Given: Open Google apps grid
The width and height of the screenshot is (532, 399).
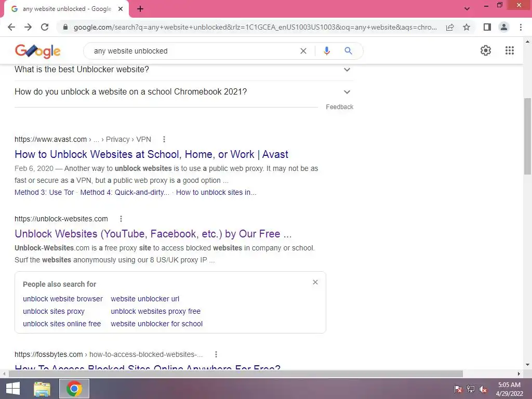Looking at the screenshot, I should coord(510,50).
